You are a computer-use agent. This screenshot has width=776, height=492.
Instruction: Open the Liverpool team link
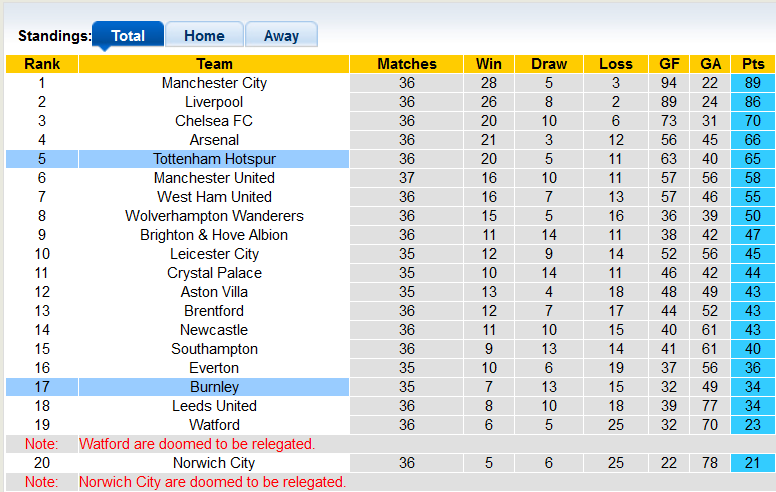coord(214,102)
